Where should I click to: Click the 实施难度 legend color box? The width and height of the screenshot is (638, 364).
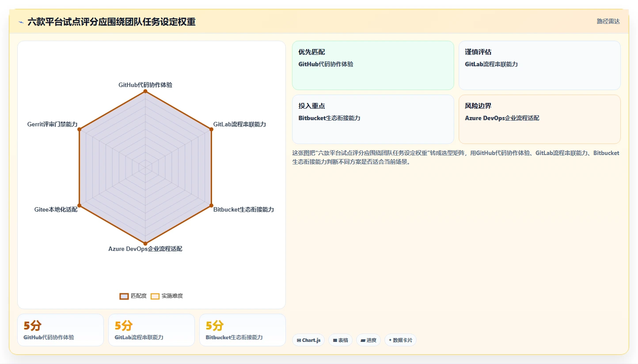[155, 296]
